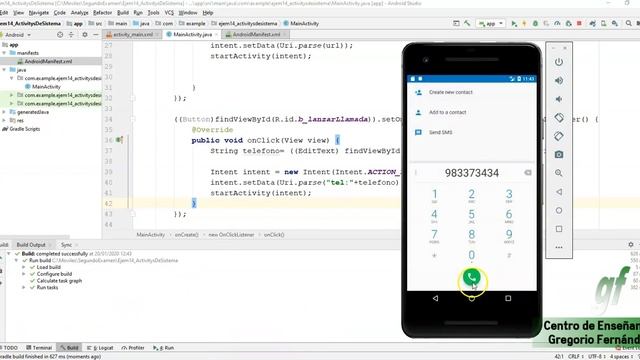Screen dimensions: 640x360
Task: Click emulator sidebar Back triangle icon
Action: click(x=559, y=192)
